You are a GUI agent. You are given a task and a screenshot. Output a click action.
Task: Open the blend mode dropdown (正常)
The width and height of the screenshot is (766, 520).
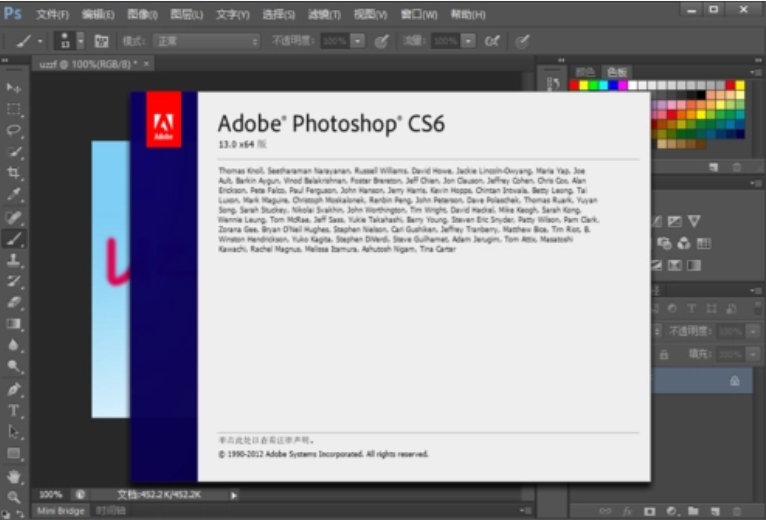pyautogui.click(x=206, y=41)
